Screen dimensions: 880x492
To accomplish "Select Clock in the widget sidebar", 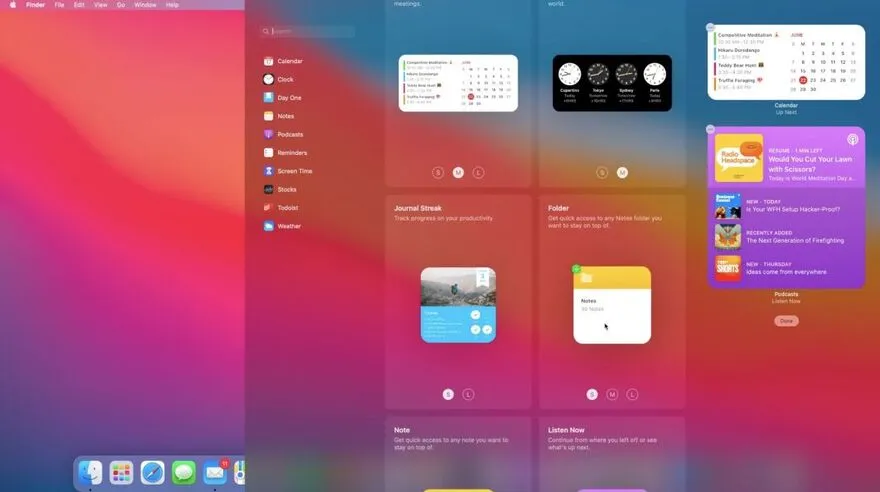I will (279, 80).
